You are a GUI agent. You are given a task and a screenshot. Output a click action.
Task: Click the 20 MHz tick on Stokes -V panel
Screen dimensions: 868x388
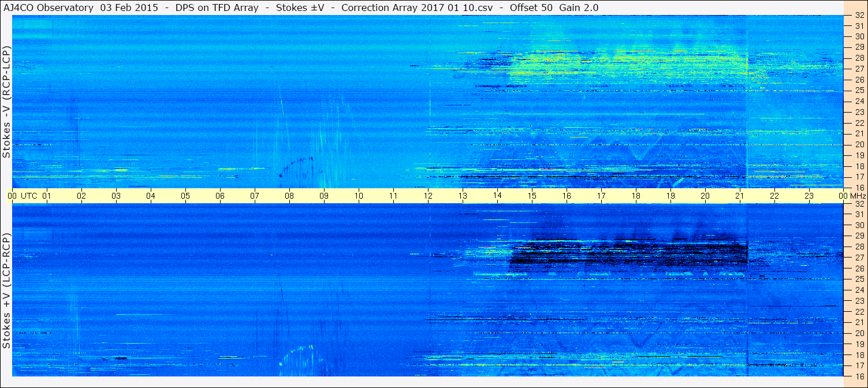(859, 144)
